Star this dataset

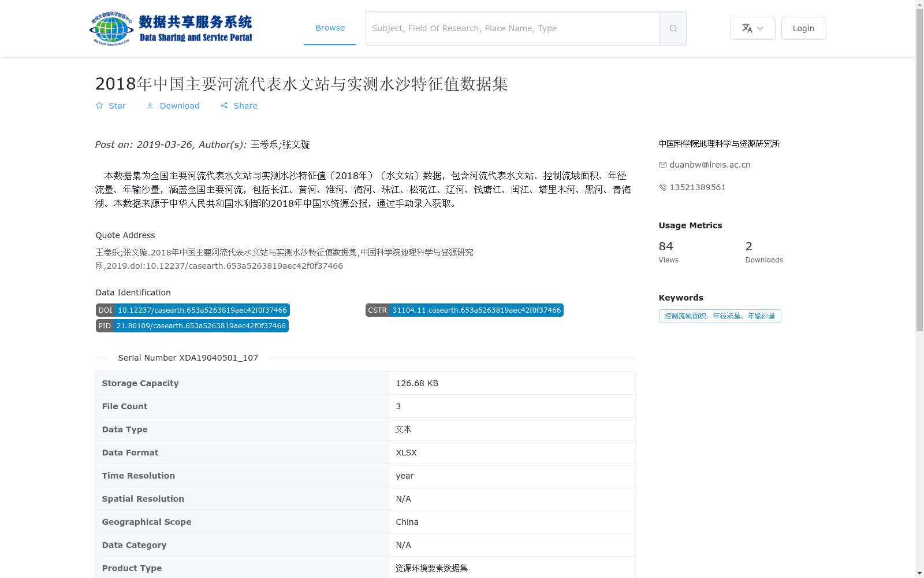click(x=110, y=106)
